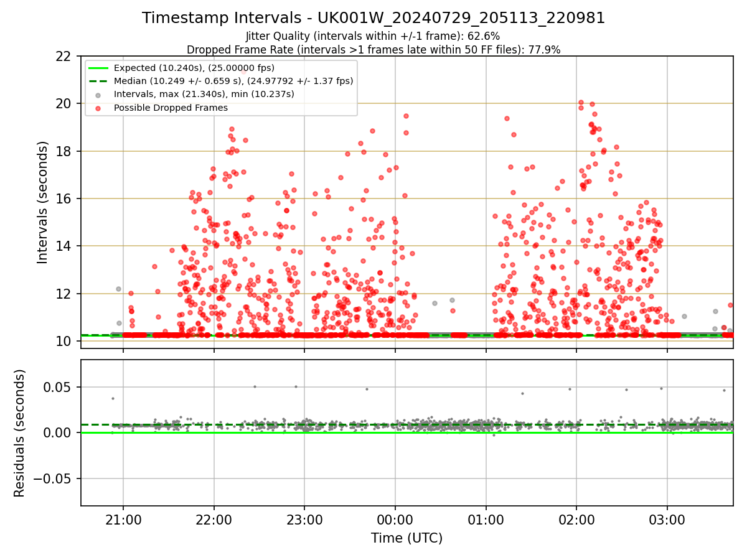Viewport: 747px width, 560px height.
Task: Click the 'Dropped Frame Rate' subtitle line
Action: [x=374, y=50]
